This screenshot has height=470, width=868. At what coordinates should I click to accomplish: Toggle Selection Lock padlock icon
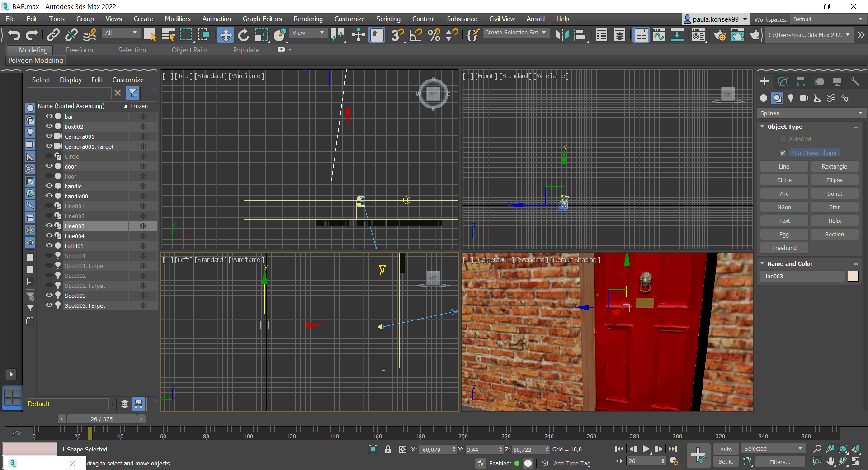pyautogui.click(x=388, y=449)
